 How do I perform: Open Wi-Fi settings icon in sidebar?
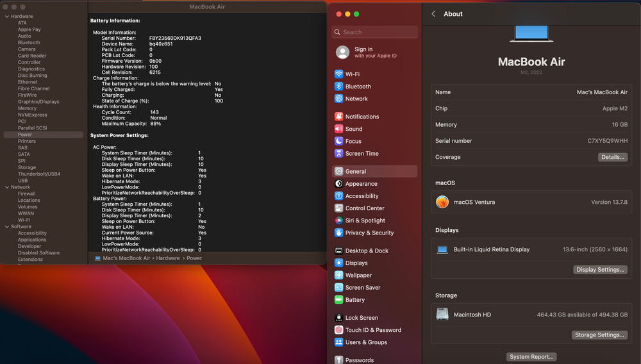pyautogui.click(x=339, y=74)
